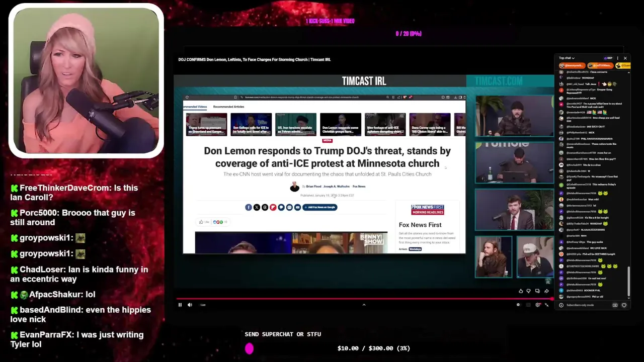Click the Weekdays tag under Fox News First
This screenshot has height=362, width=644.
point(415,249)
